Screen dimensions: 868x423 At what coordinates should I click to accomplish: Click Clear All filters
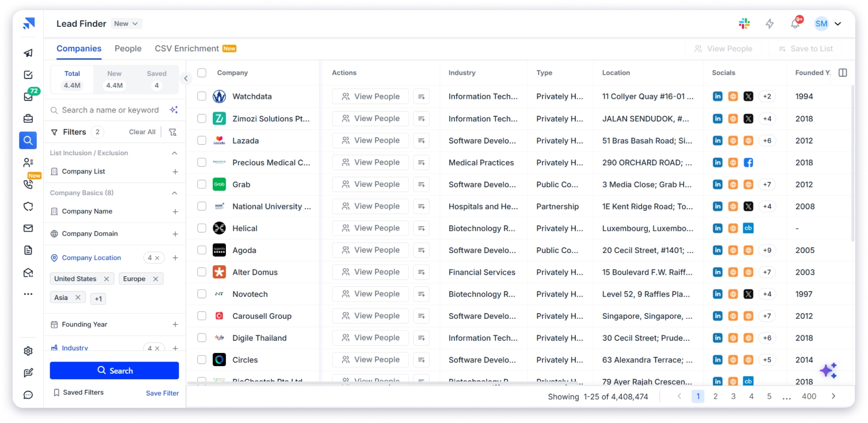142,132
